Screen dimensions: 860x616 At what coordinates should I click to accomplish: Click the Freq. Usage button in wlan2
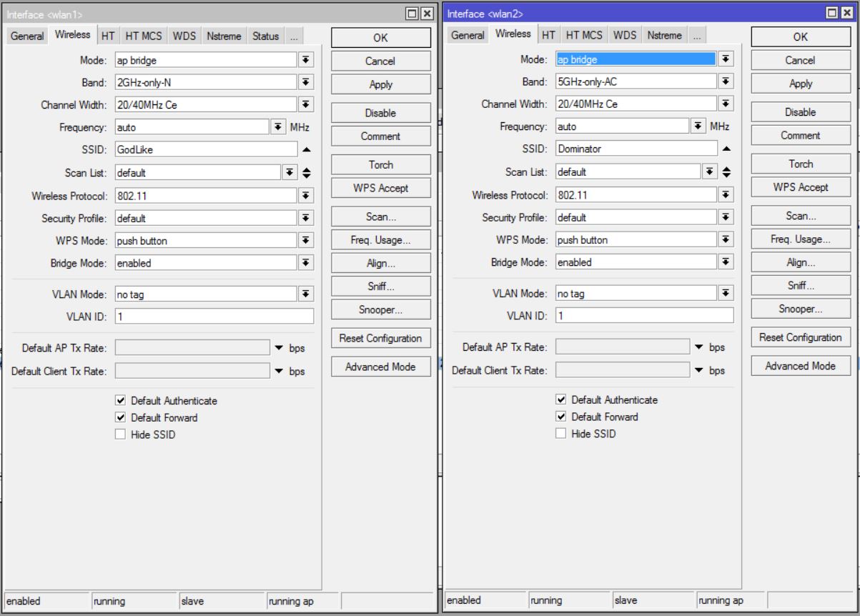tap(801, 239)
